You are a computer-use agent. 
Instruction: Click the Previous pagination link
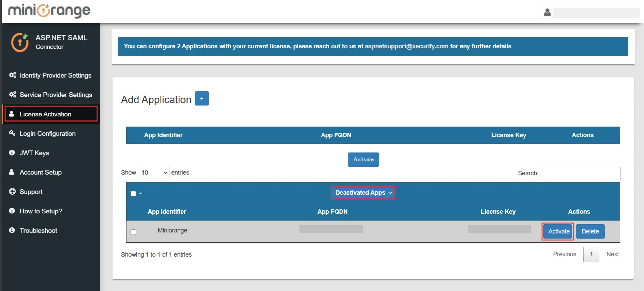tap(565, 254)
